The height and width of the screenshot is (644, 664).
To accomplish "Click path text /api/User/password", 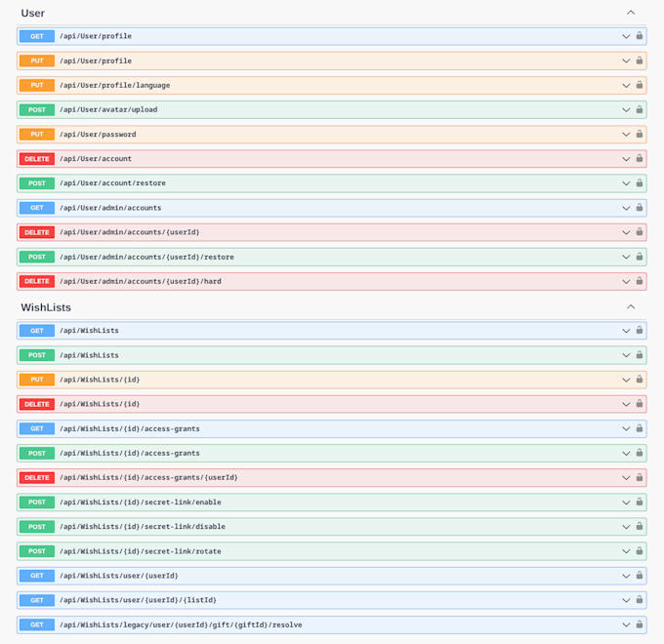I will [x=98, y=134].
